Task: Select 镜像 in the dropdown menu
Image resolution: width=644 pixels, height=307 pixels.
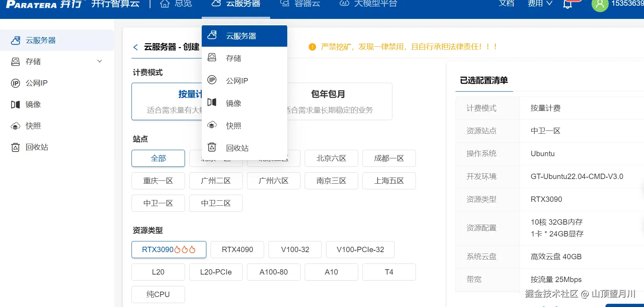Action: pyautogui.click(x=244, y=103)
